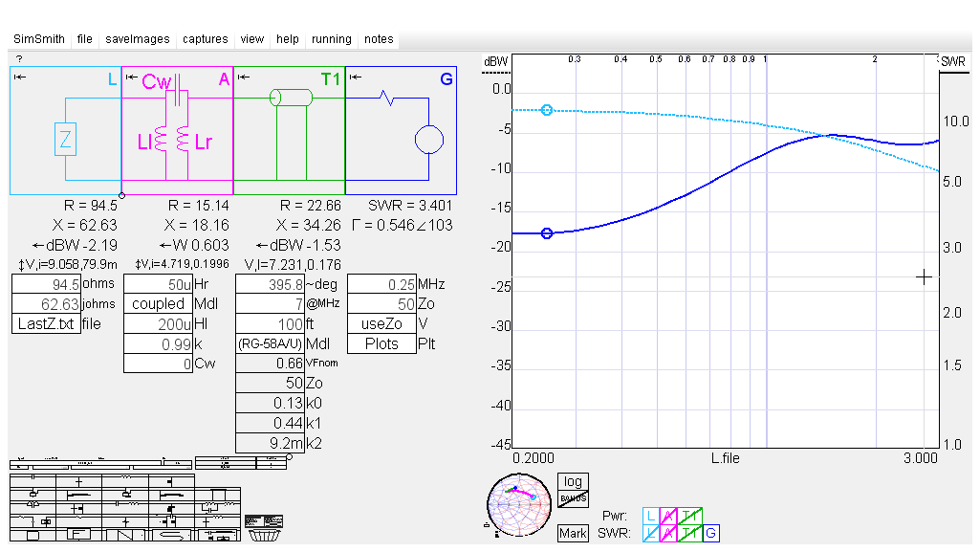Open the help menu
This screenshot has height=552, width=980.
288,39
